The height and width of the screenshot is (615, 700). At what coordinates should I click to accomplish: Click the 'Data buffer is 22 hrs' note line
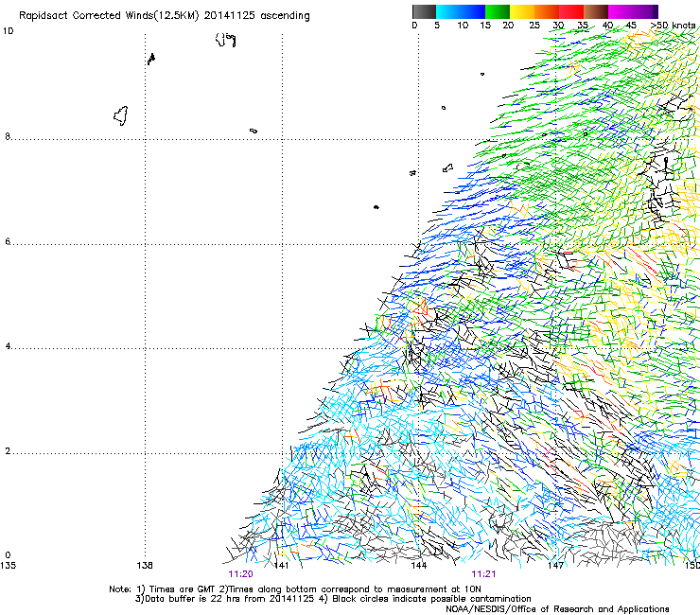[x=333, y=599]
